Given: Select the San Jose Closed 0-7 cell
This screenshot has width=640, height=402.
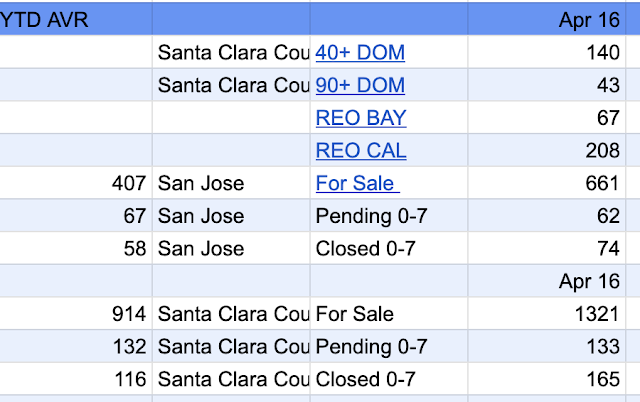Looking at the screenshot, I should pos(389,248).
